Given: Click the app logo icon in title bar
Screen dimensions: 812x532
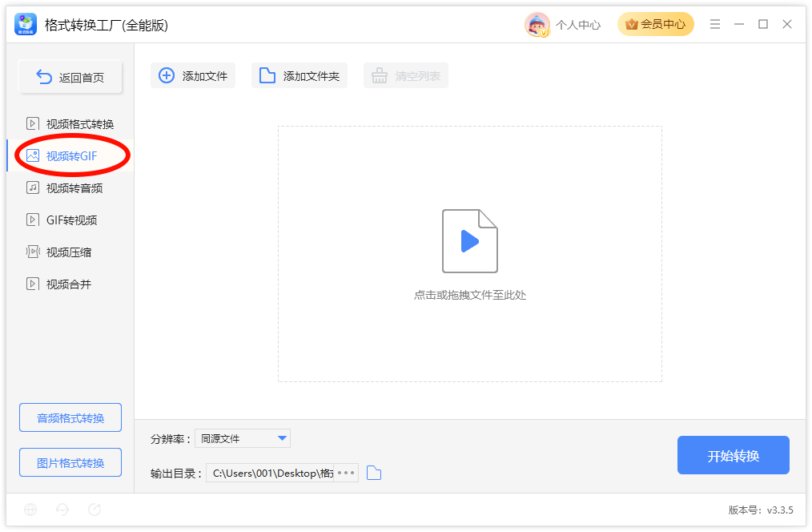Looking at the screenshot, I should coord(26,24).
